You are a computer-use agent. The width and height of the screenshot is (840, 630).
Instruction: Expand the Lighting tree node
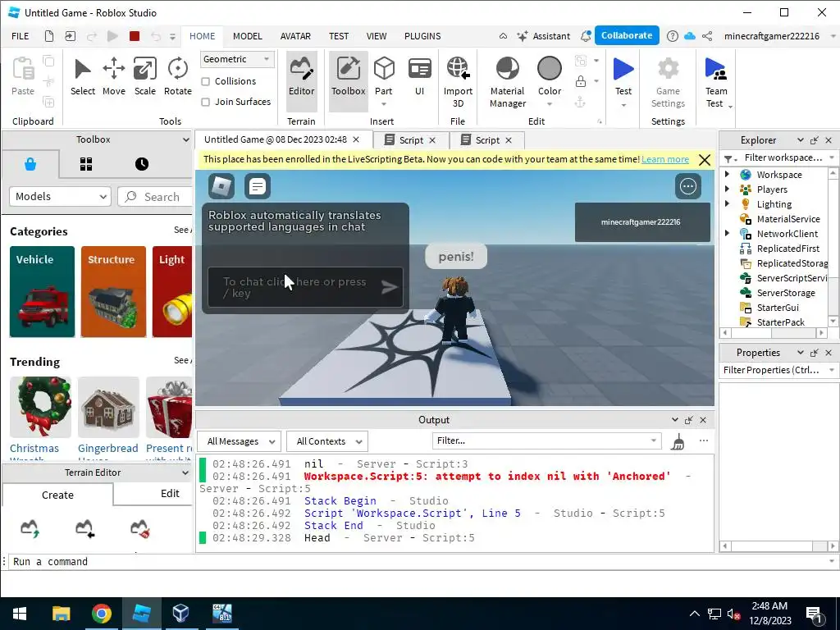pyautogui.click(x=727, y=203)
